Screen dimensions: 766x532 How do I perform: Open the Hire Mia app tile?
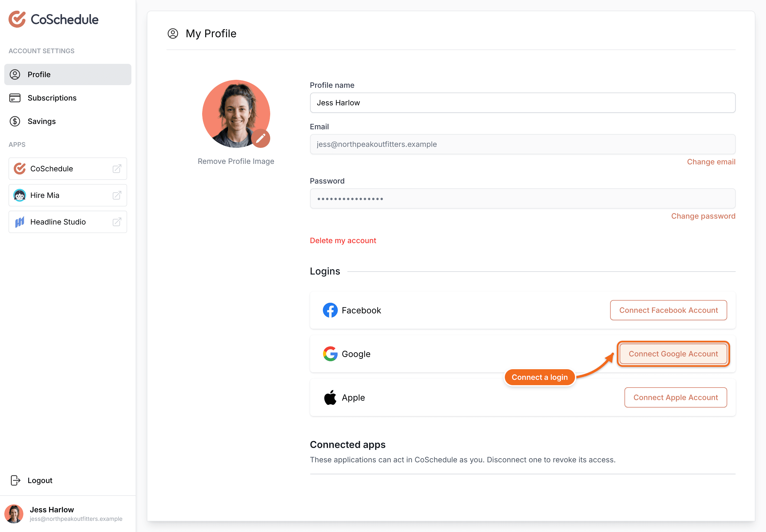[68, 195]
